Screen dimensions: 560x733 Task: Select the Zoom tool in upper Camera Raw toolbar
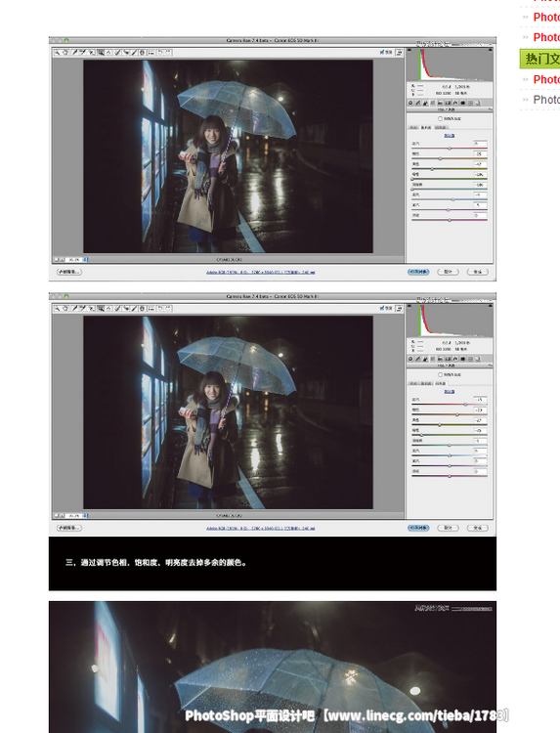click(x=58, y=53)
